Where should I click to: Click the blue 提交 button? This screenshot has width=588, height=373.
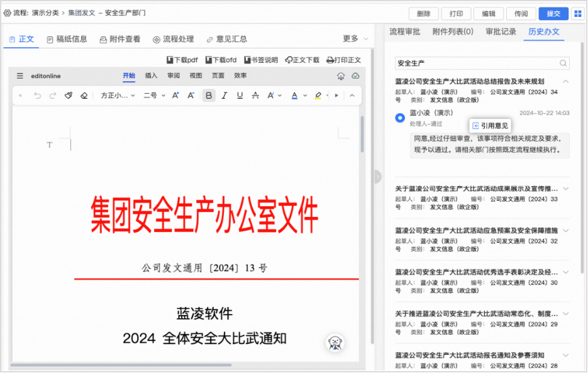tap(553, 14)
